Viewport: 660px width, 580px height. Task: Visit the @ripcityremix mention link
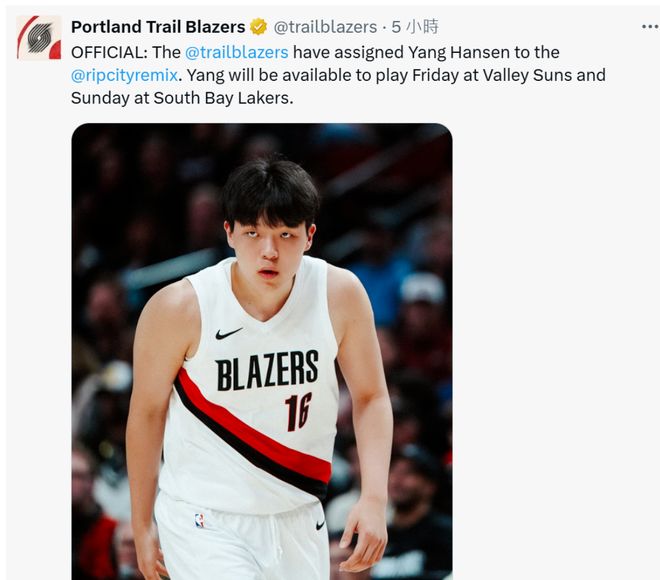point(124,75)
